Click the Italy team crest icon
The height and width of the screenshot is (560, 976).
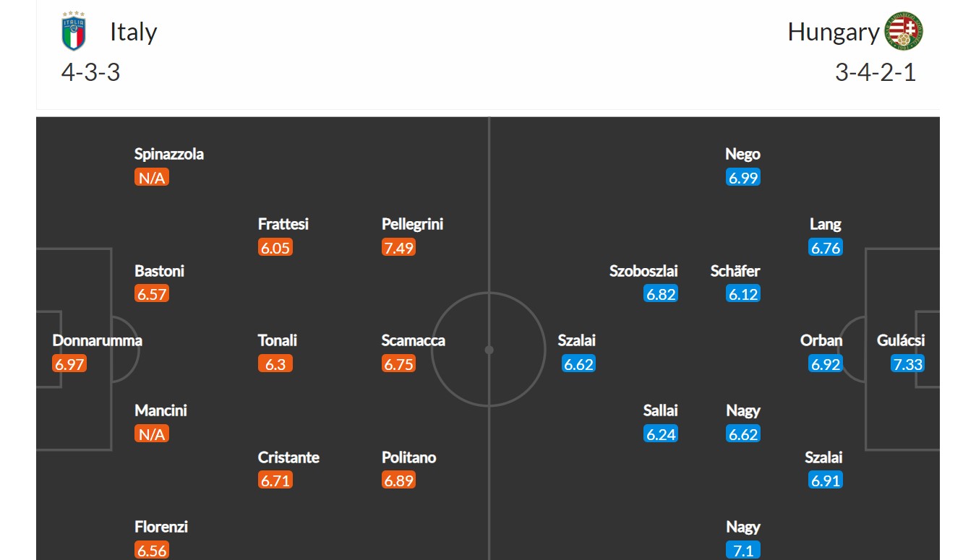pos(74,32)
